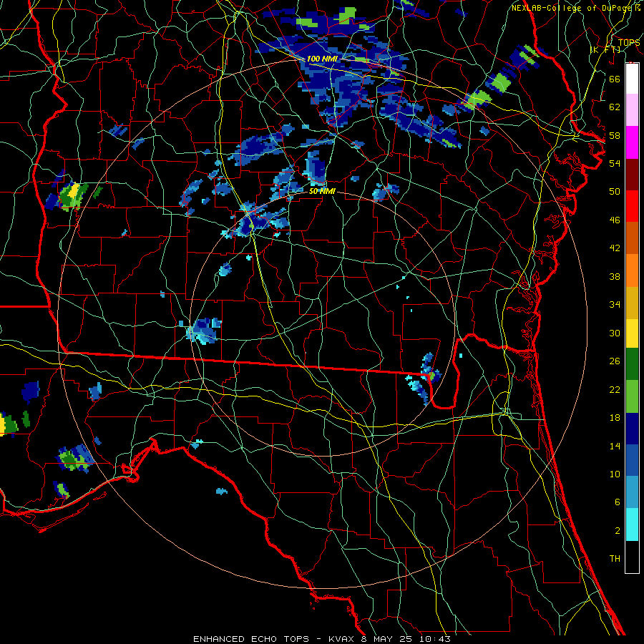Select the navy blue legend swatch
Viewport: 644px width, 644px height.
tap(632, 429)
